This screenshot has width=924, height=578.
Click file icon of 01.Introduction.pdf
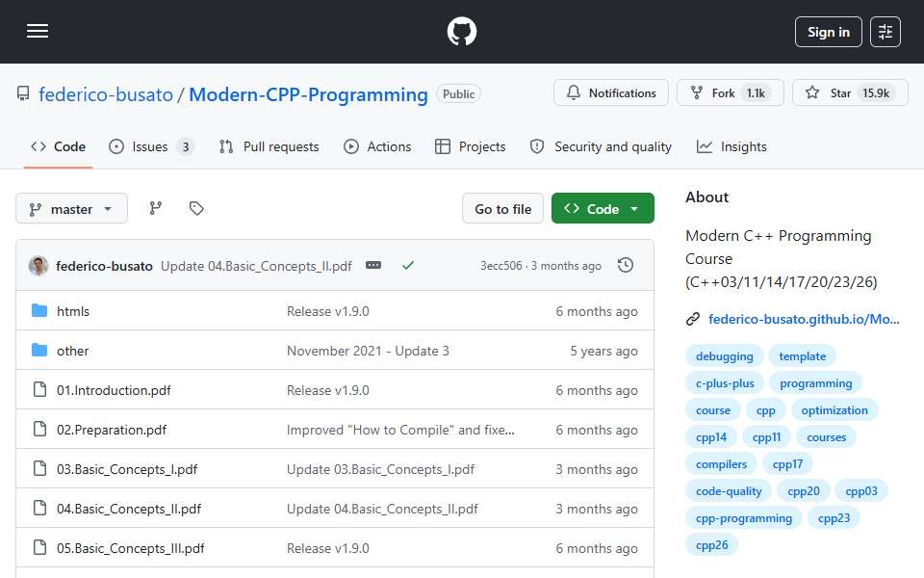(x=39, y=389)
